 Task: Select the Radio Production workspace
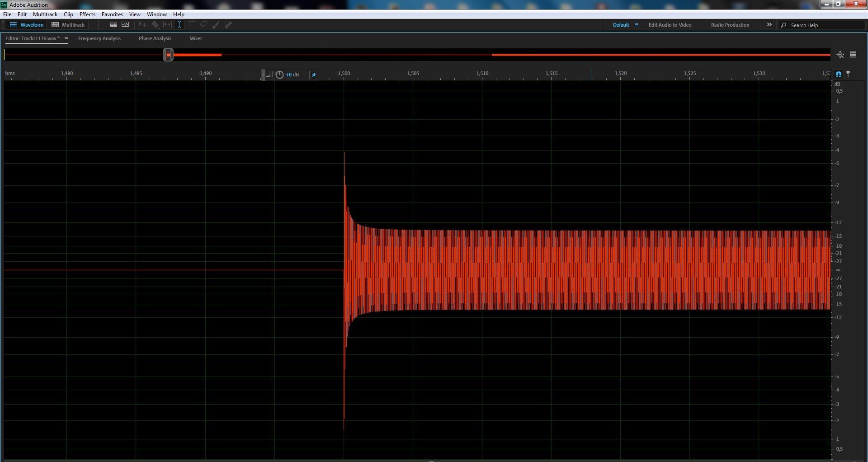coord(730,25)
